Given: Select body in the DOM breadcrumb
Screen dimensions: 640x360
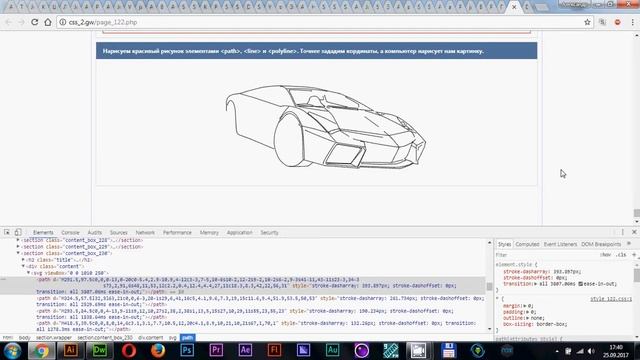Looking at the screenshot, I should [x=24, y=338].
